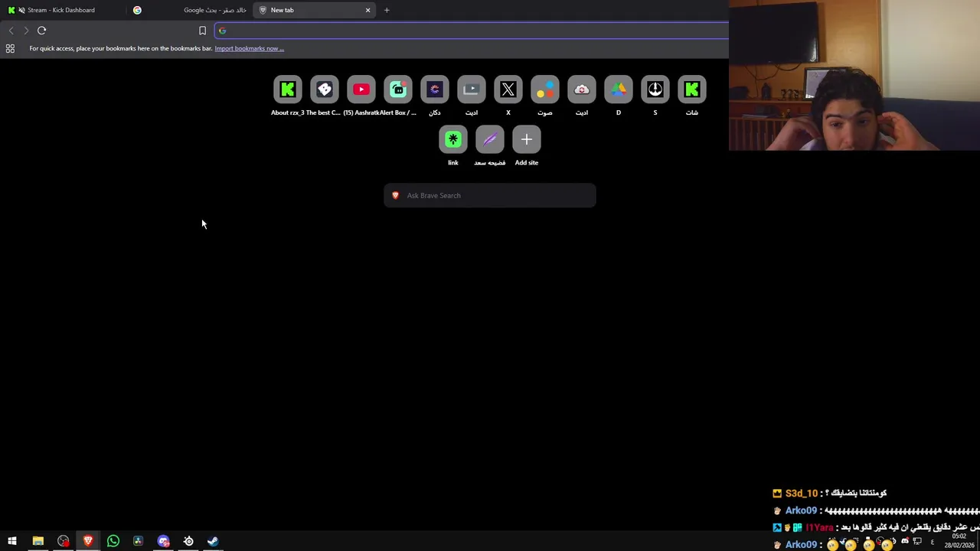This screenshot has width=980, height=551.
Task: Click the S3d_10 username in chat overlay
Action: (802, 494)
